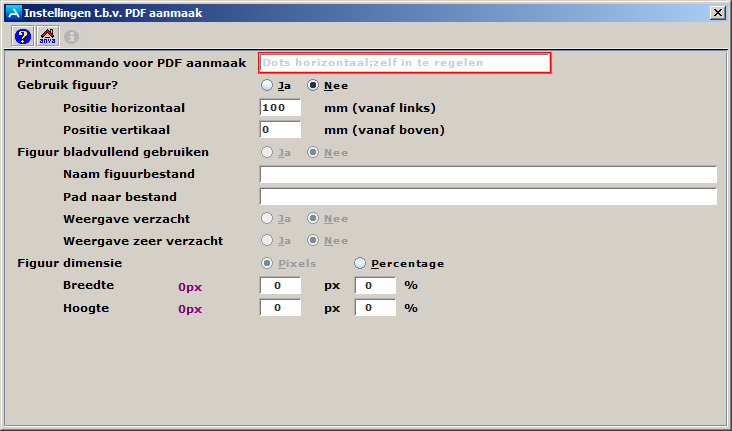Click the application logo in title bar
732x431 pixels.
coord(14,13)
